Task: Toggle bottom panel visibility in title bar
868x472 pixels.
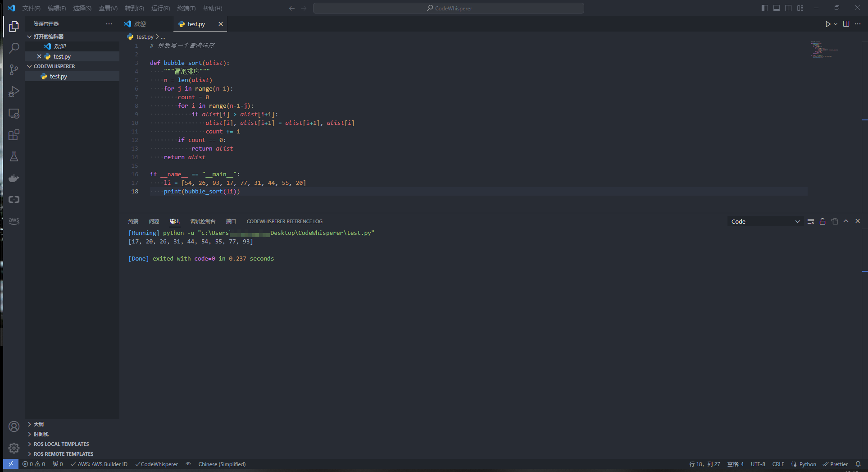Action: pos(777,8)
